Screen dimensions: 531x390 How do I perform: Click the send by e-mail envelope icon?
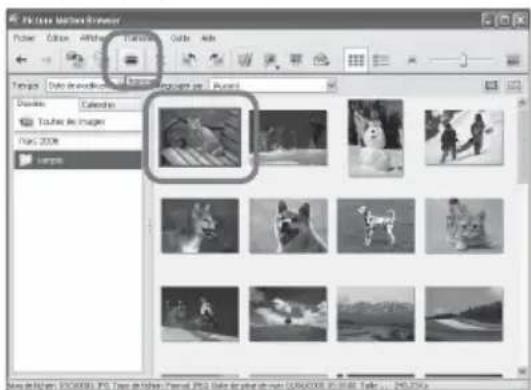[321, 60]
